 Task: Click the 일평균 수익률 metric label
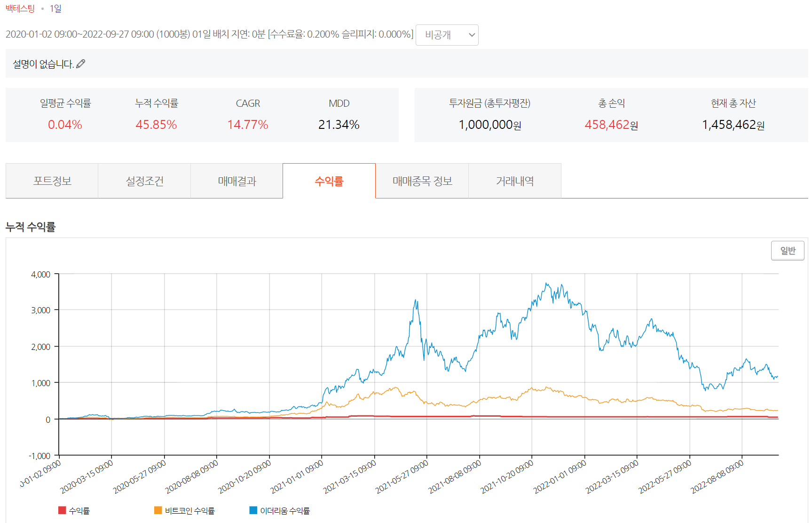(65, 103)
